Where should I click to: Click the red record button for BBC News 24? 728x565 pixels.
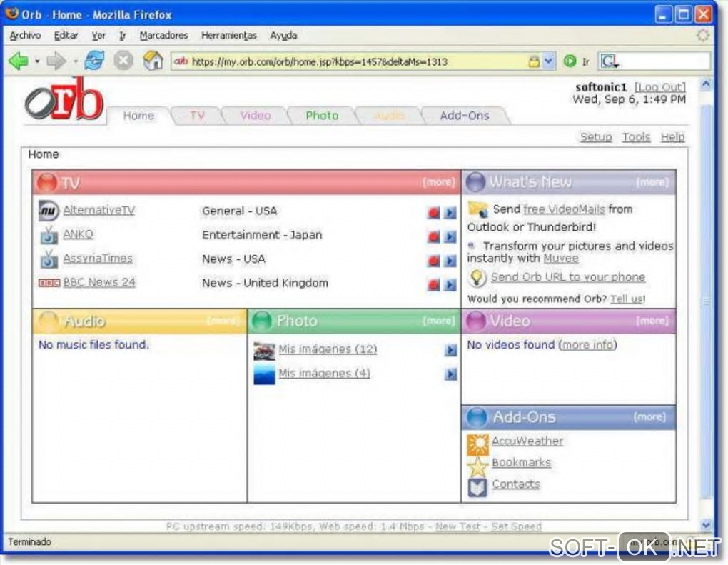tap(434, 285)
